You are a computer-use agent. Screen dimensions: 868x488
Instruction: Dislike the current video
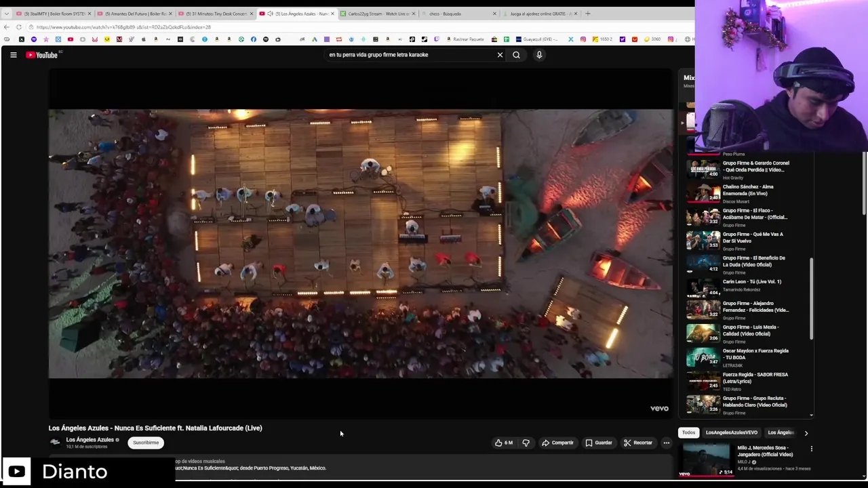526,443
